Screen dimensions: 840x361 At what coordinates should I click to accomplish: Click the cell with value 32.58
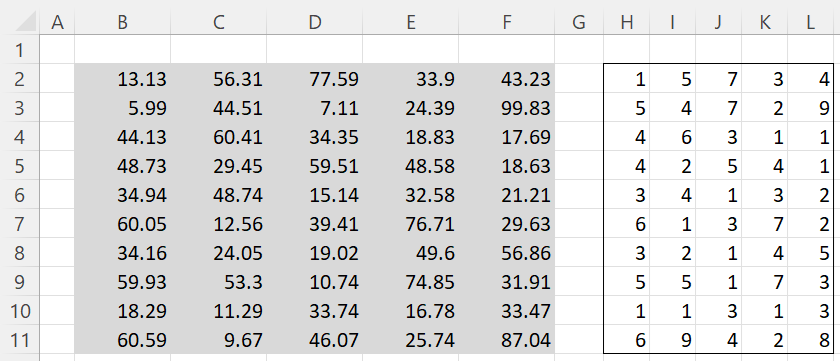click(x=410, y=194)
